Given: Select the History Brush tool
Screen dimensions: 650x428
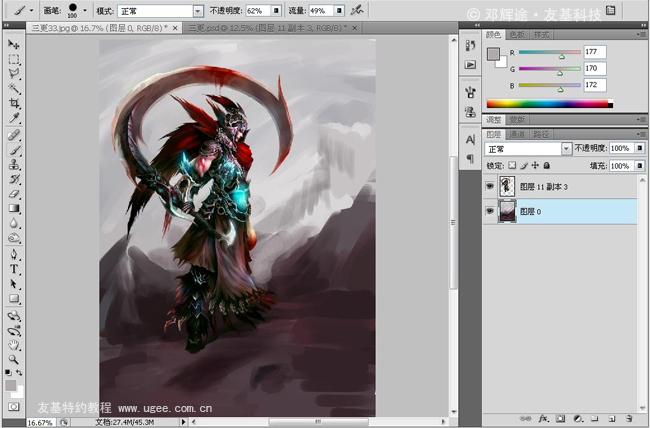Looking at the screenshot, I should 14,179.
